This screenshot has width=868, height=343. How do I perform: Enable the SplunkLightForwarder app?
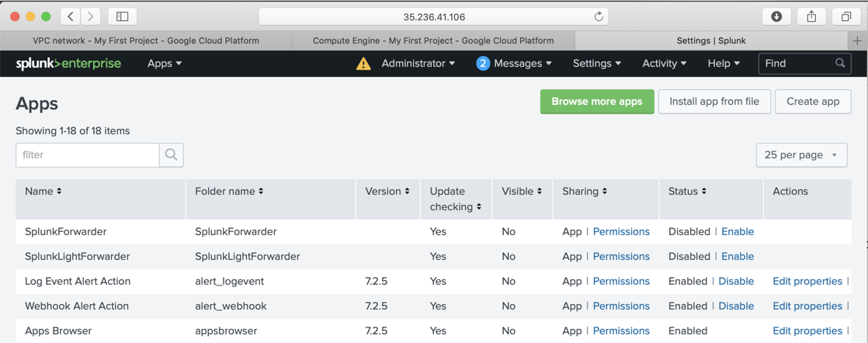click(738, 256)
